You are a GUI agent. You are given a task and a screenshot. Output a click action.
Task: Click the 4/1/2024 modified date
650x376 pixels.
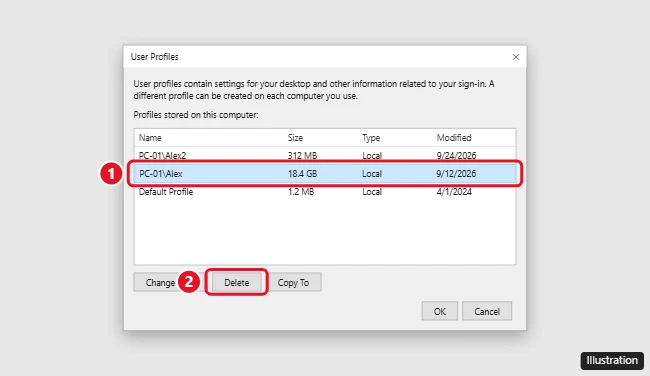454,192
